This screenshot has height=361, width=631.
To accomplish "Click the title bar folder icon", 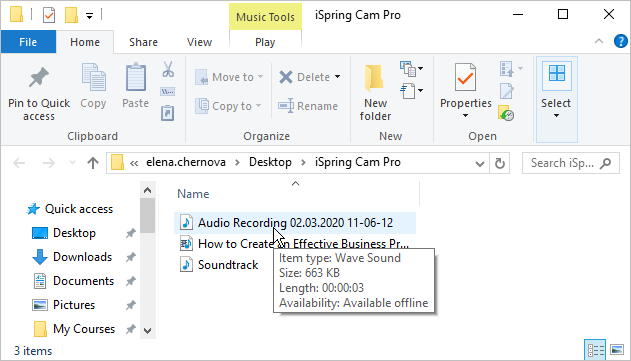I will 16,15.
